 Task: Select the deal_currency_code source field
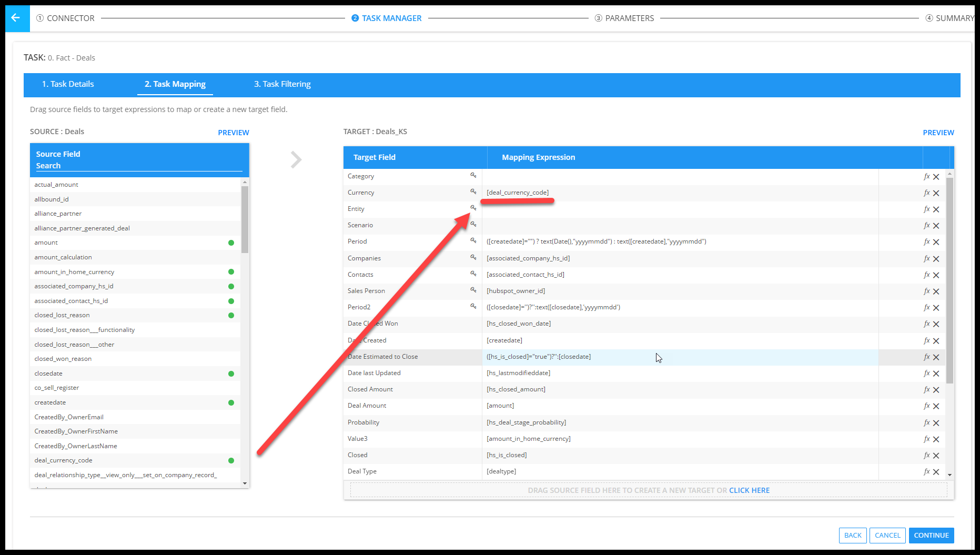click(64, 460)
